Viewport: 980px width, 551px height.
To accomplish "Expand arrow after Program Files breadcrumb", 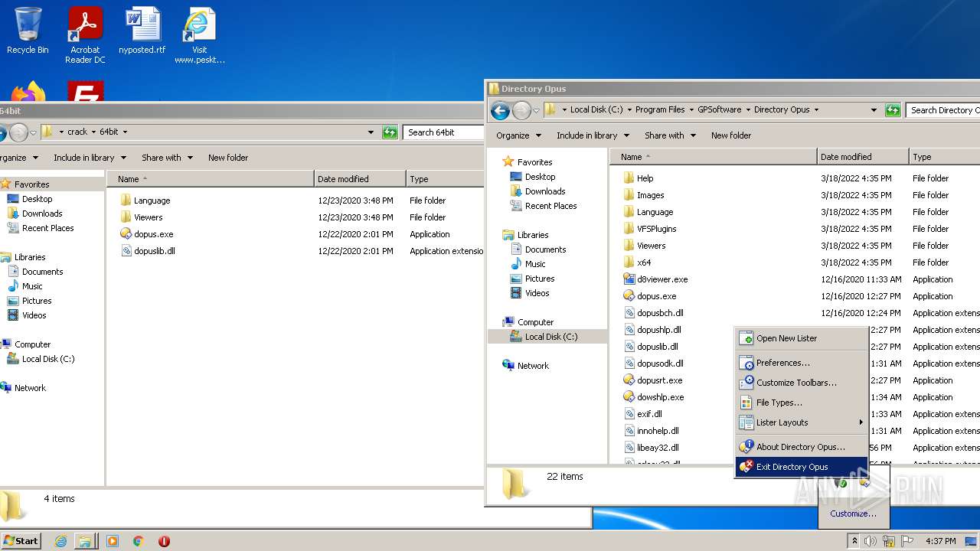I will tap(691, 110).
